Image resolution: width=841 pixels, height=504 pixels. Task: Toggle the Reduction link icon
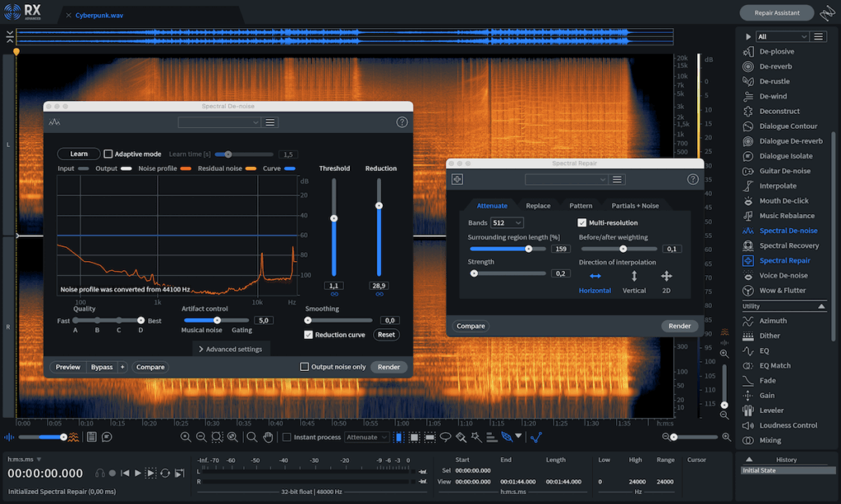point(379,295)
